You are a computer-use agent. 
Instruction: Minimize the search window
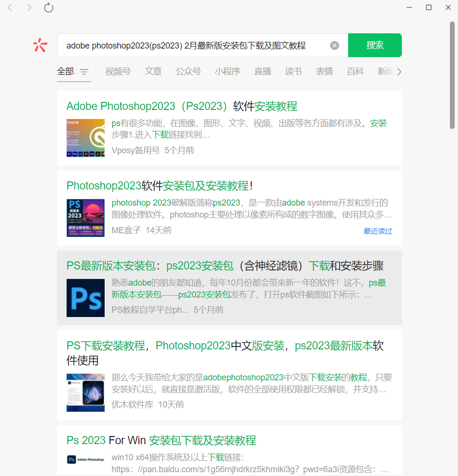409,7
